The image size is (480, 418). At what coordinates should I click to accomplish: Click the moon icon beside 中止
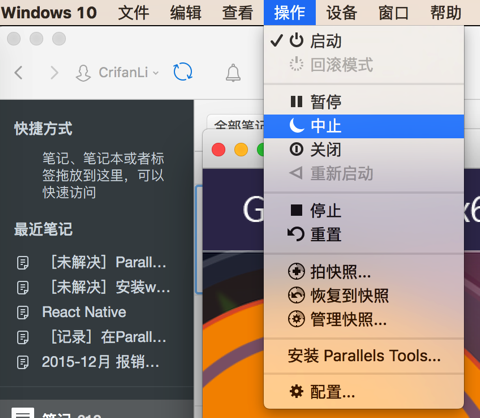296,126
